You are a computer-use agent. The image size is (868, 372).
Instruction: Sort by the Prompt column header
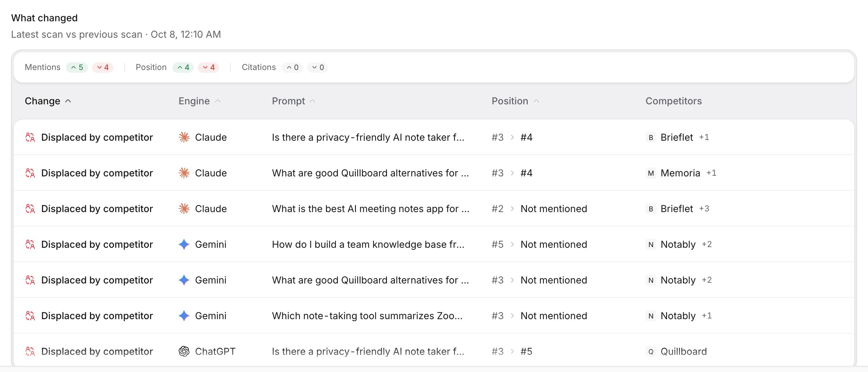click(294, 101)
